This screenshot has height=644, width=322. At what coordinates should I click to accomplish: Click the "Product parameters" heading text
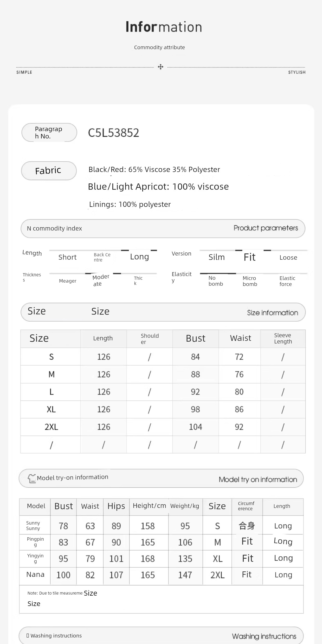pos(266,228)
